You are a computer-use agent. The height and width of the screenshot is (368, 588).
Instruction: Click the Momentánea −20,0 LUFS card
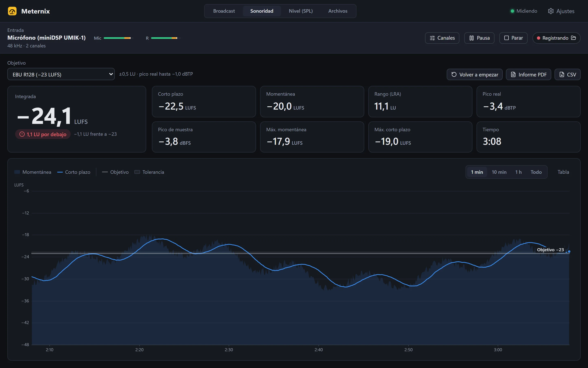(x=312, y=101)
